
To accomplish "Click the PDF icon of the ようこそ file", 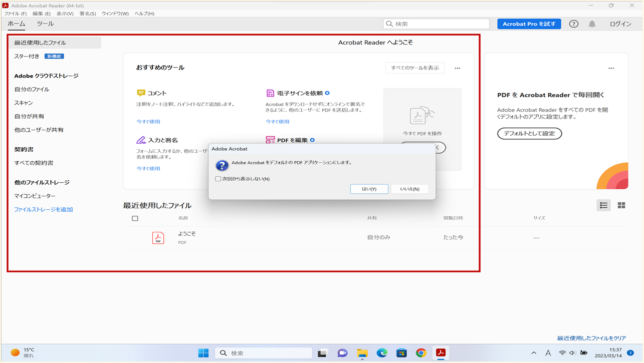I will [x=158, y=238].
